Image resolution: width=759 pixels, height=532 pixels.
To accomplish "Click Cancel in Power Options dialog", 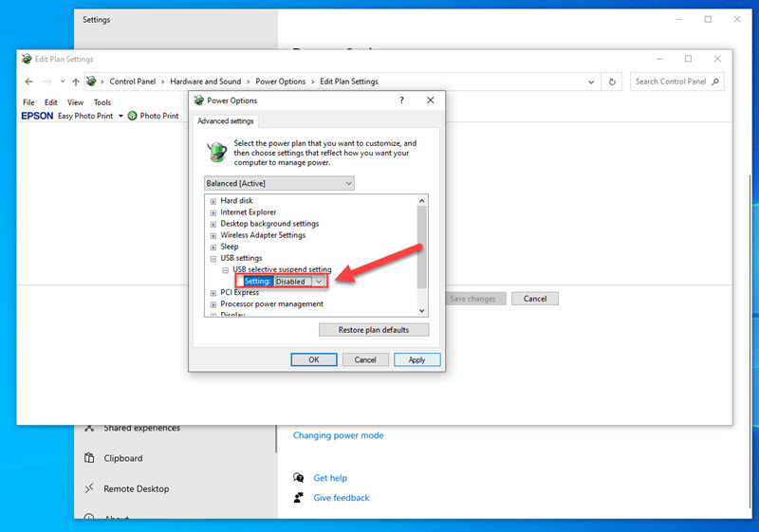I will coord(365,359).
